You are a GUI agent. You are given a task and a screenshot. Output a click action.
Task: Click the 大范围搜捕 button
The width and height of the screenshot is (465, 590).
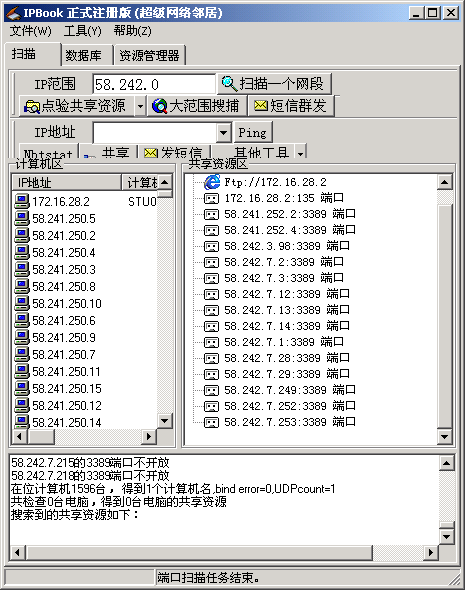coord(197,106)
